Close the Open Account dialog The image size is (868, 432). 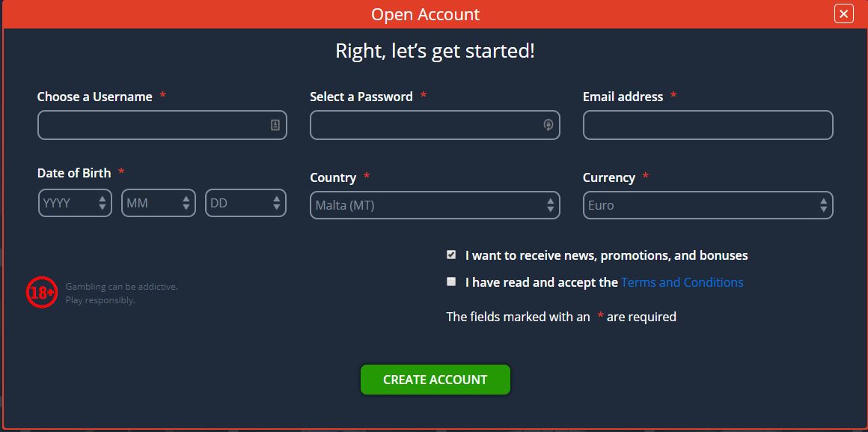[x=843, y=13]
